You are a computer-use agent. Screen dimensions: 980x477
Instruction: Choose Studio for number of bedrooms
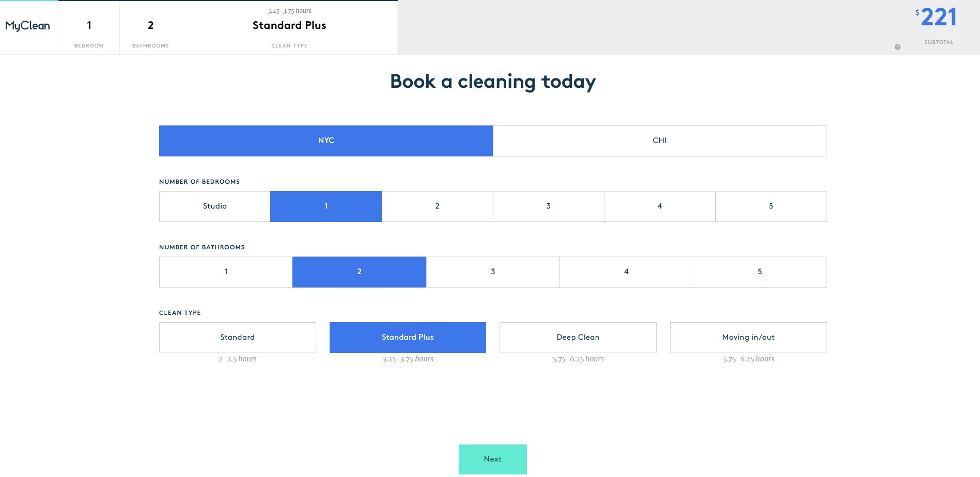point(214,206)
